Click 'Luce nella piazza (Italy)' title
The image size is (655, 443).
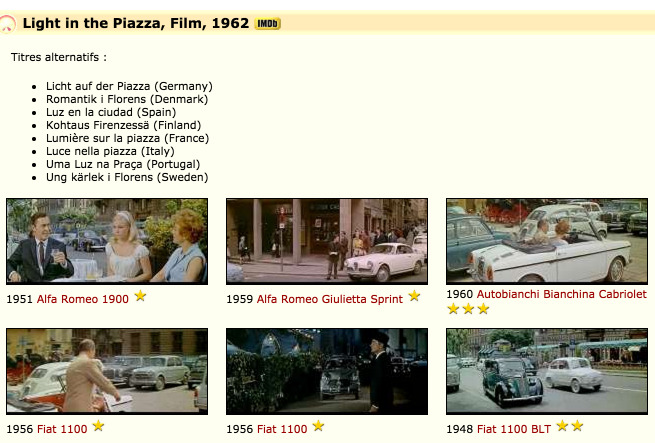[x=110, y=151]
